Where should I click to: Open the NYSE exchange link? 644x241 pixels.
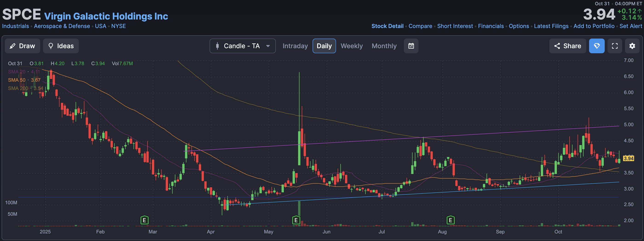tap(119, 26)
